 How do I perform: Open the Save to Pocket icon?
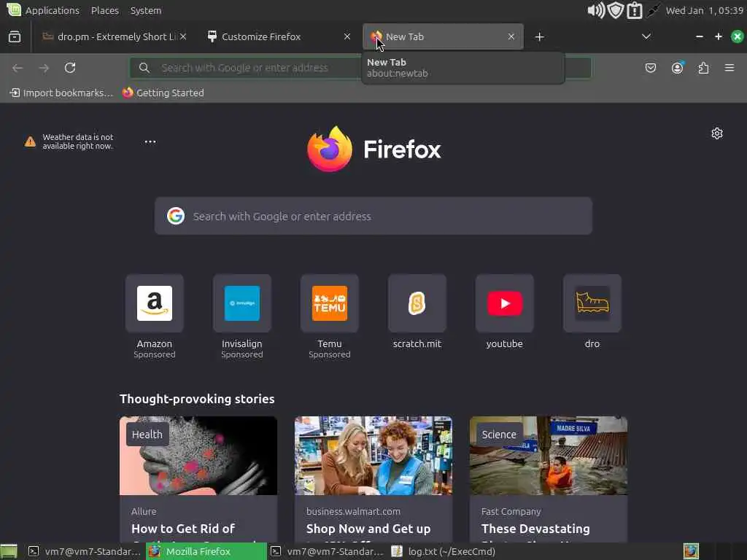(650, 68)
